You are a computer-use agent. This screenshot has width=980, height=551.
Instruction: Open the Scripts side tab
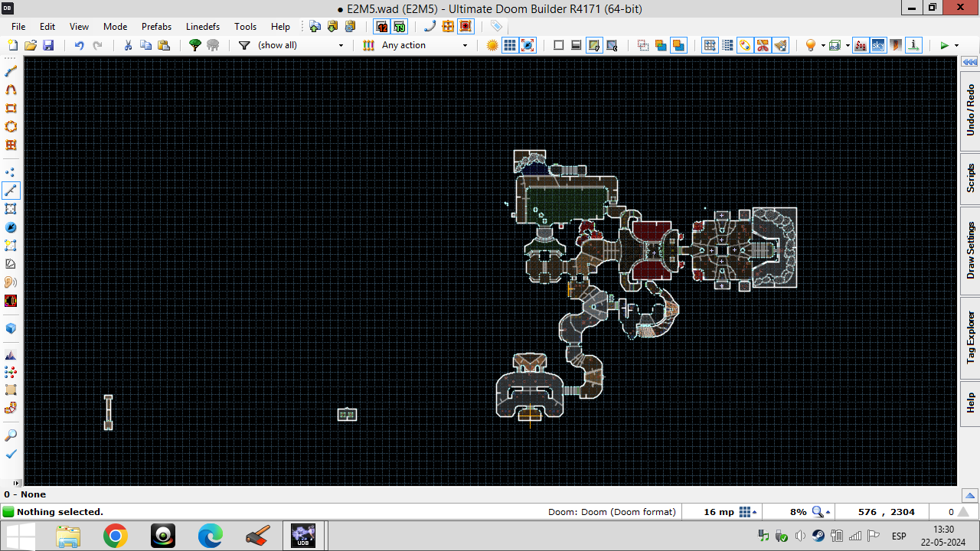tap(970, 178)
